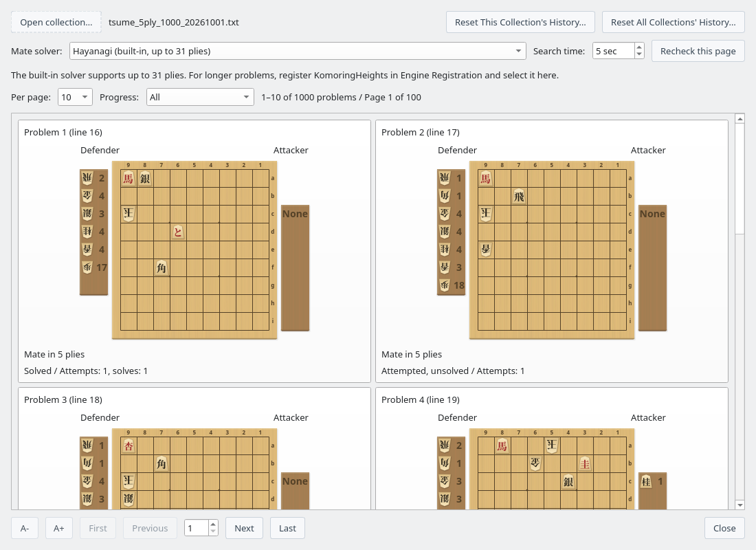Select the silver piece on Problem 4 board
This screenshot has width=756, height=550.
pos(568,481)
